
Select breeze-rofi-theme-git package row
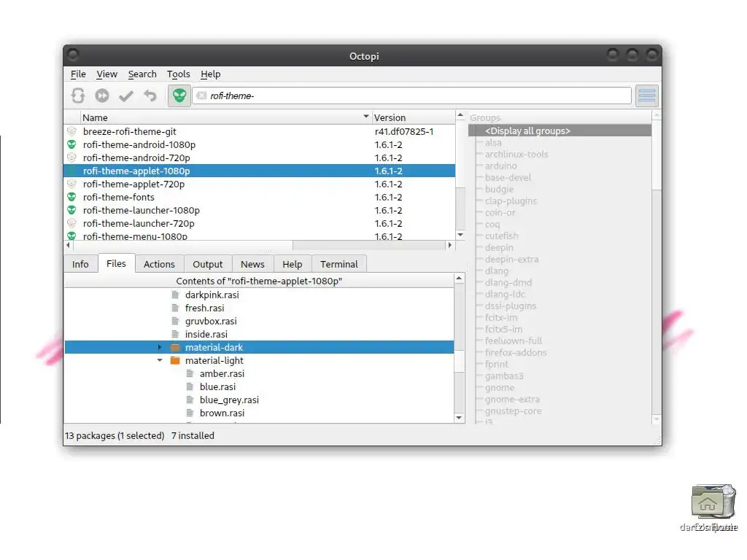(x=260, y=131)
